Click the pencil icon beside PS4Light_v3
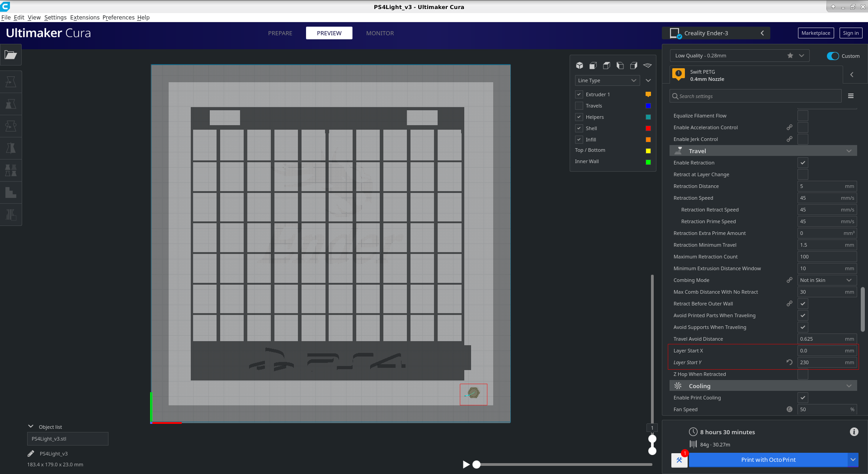The image size is (868, 474). coord(31,454)
